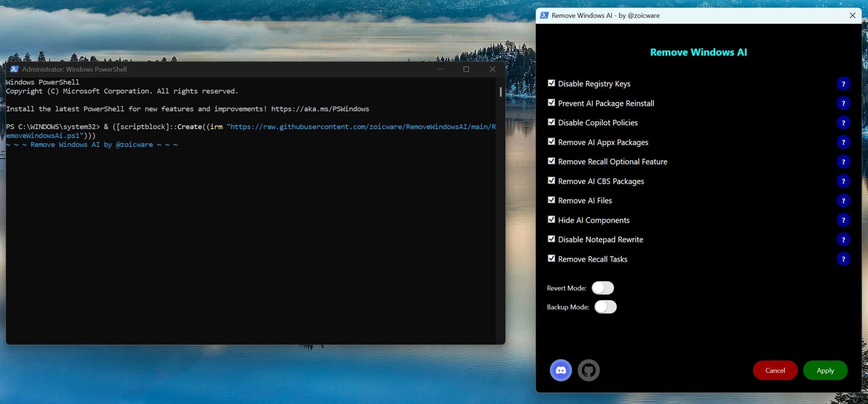This screenshot has height=404, width=868.
Task: Uncheck Remove AI Appx Packages
Action: click(x=551, y=142)
